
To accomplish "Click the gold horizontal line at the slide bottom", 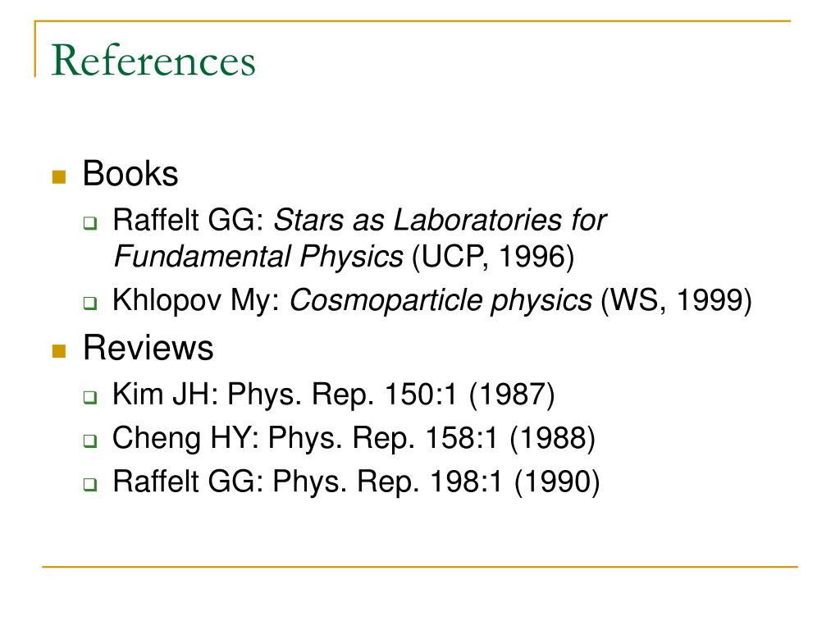I will click(x=420, y=566).
